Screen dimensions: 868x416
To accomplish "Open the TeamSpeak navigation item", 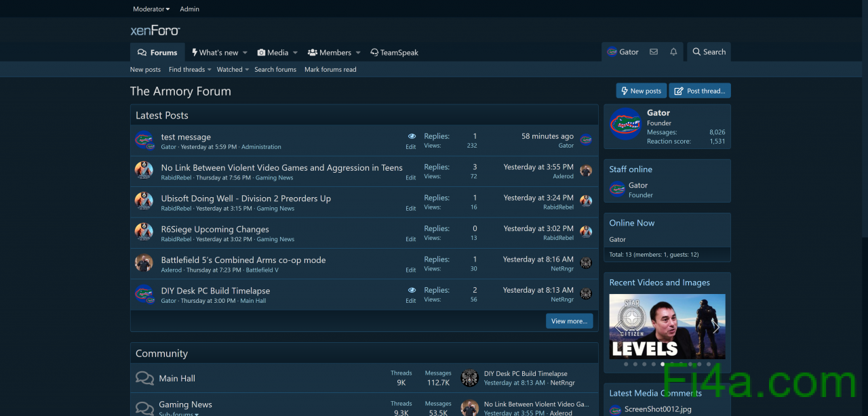I will click(x=394, y=53).
